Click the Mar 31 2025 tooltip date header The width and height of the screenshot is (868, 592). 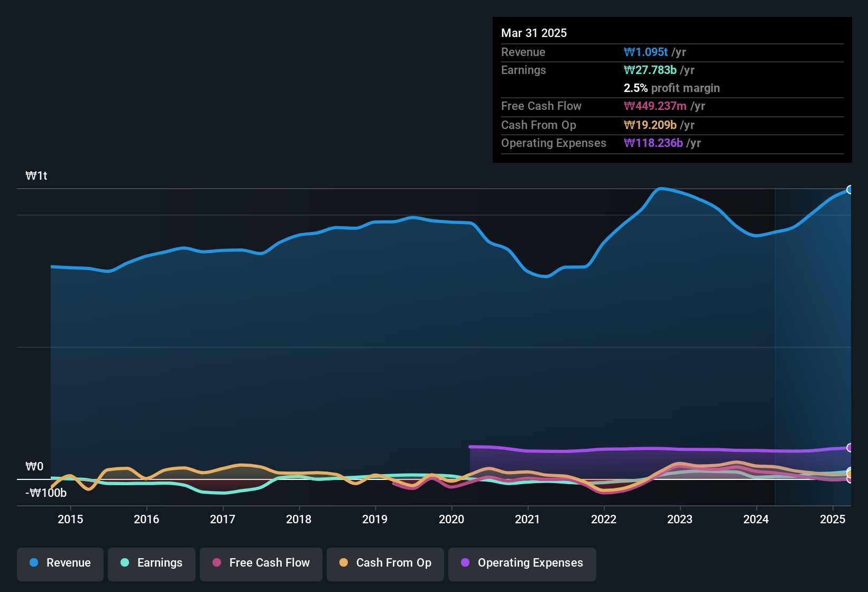point(534,33)
